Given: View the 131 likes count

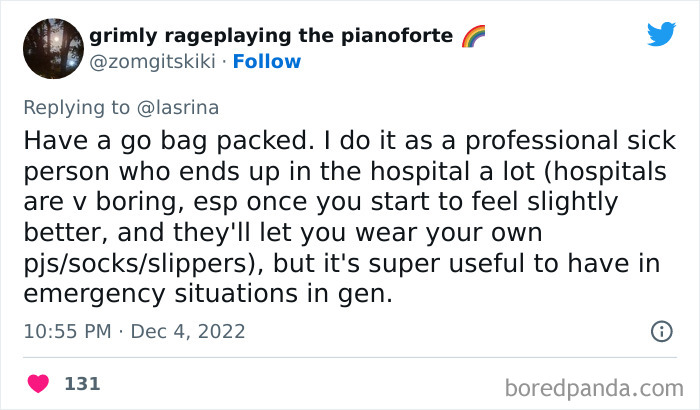Looking at the screenshot, I should 82,384.
